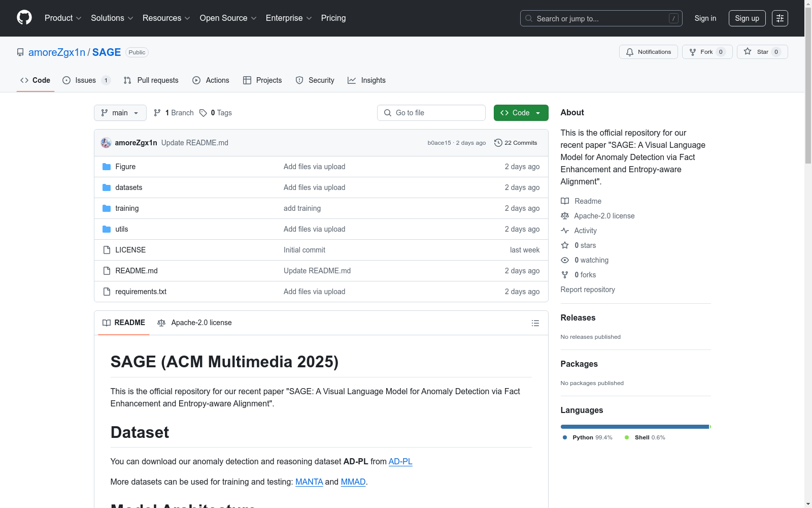This screenshot has height=508, width=812.
Task: Open the Update README.md commit message
Action: 195,143
